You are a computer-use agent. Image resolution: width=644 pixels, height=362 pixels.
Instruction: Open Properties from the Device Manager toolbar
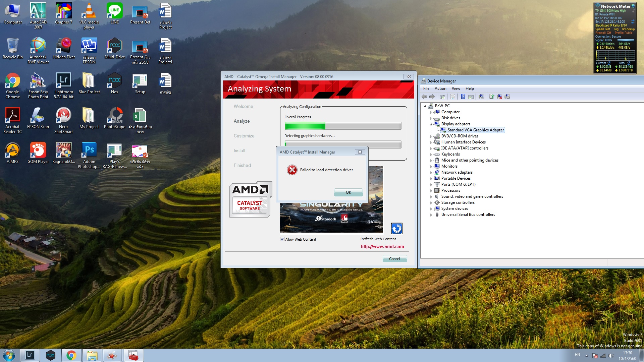(452, 97)
